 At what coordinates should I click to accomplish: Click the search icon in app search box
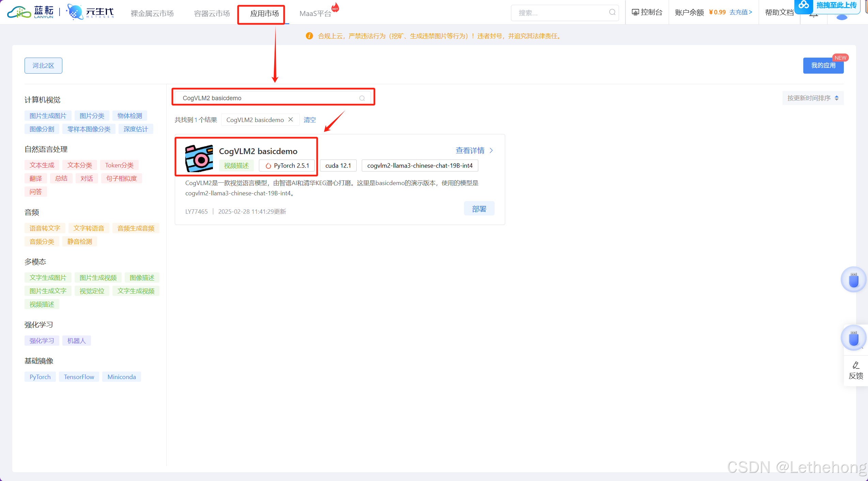[x=362, y=98]
